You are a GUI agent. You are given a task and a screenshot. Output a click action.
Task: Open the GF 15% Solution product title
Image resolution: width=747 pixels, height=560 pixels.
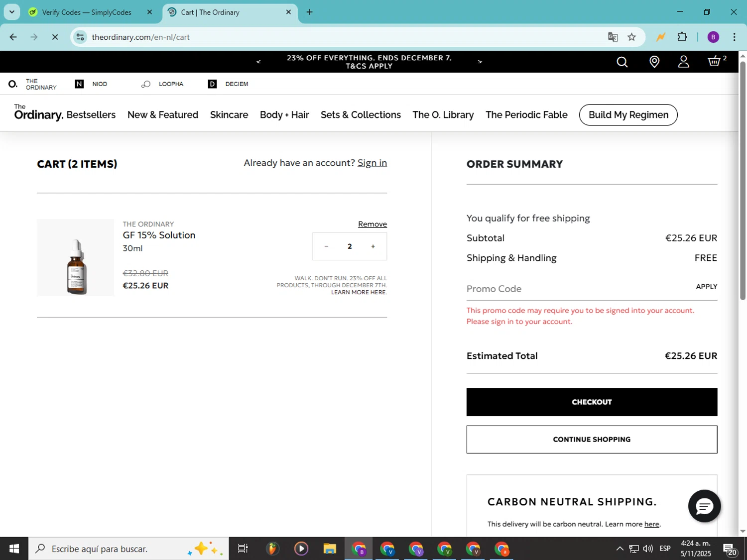coord(159,235)
